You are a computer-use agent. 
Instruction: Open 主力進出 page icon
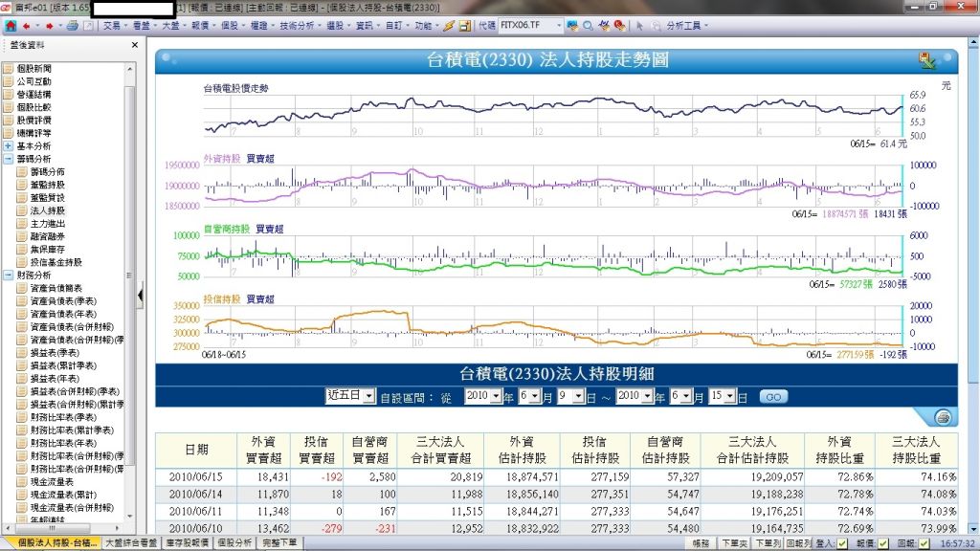[22, 224]
